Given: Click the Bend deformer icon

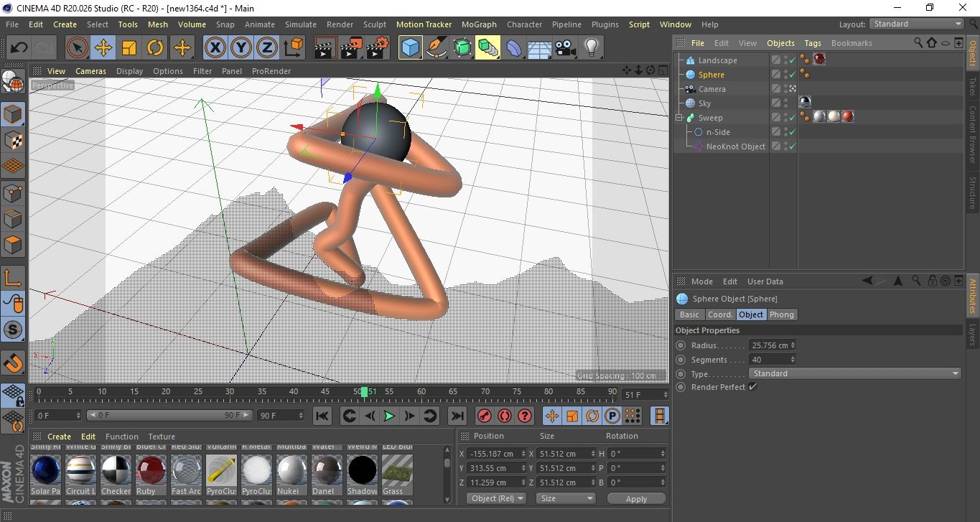Looking at the screenshot, I should (514, 48).
